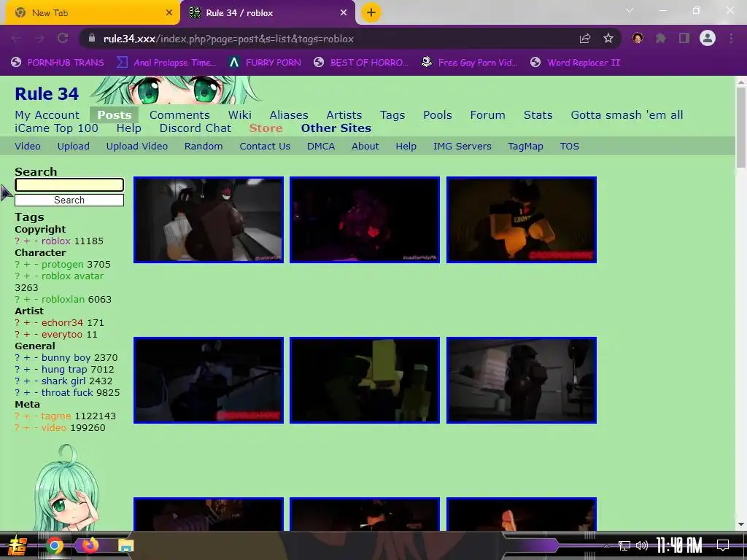Open IMG Servers
The width and height of the screenshot is (747, 560).
click(x=462, y=146)
